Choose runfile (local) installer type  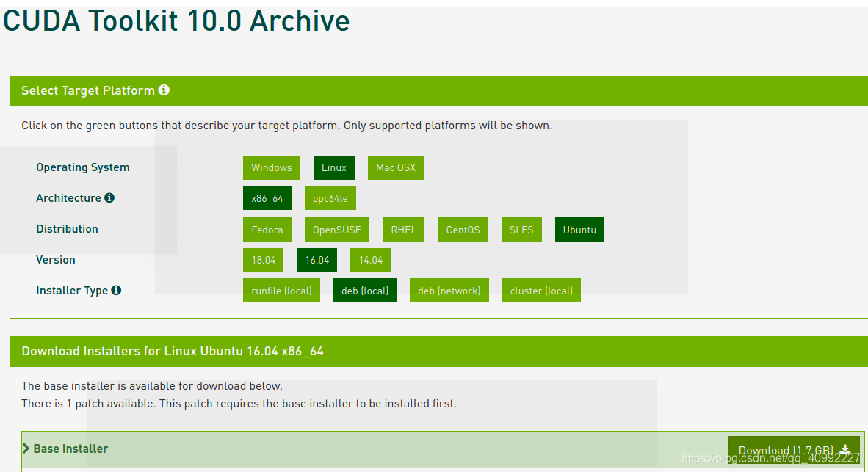pyautogui.click(x=281, y=291)
